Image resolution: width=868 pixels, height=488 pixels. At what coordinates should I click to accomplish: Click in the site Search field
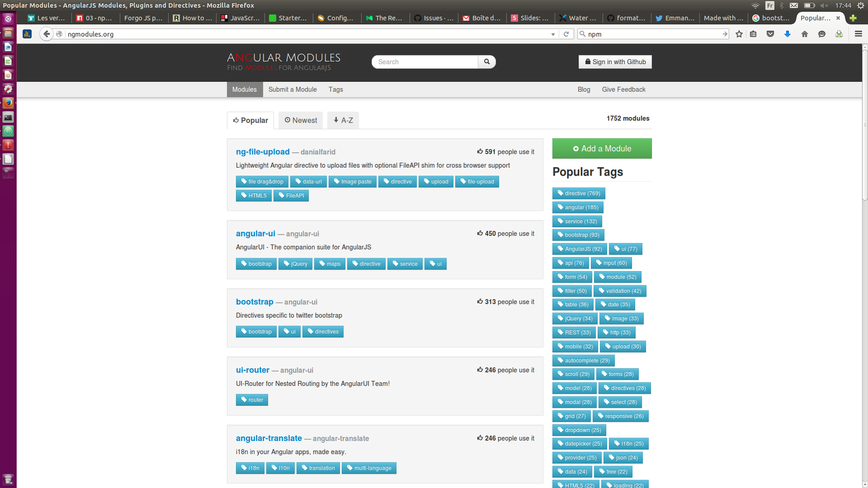(425, 62)
